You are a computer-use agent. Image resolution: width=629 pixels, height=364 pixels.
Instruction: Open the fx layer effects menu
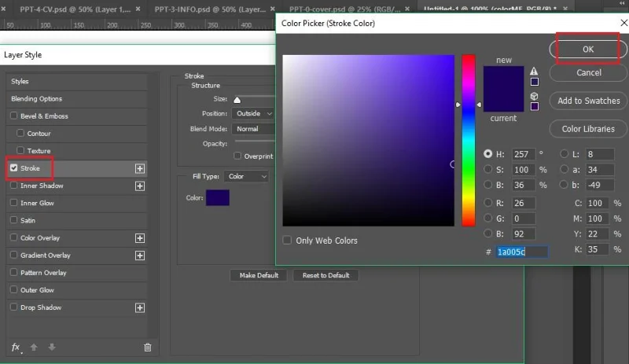[x=16, y=347]
